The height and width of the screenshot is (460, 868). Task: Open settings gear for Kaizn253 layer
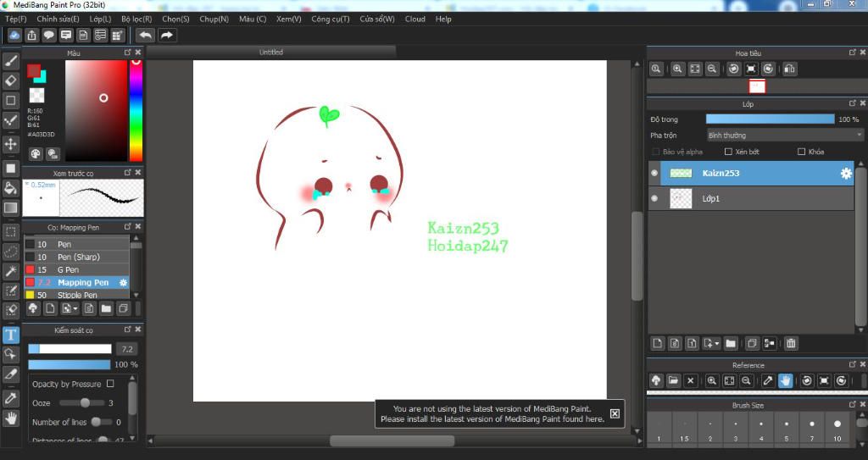[845, 174]
